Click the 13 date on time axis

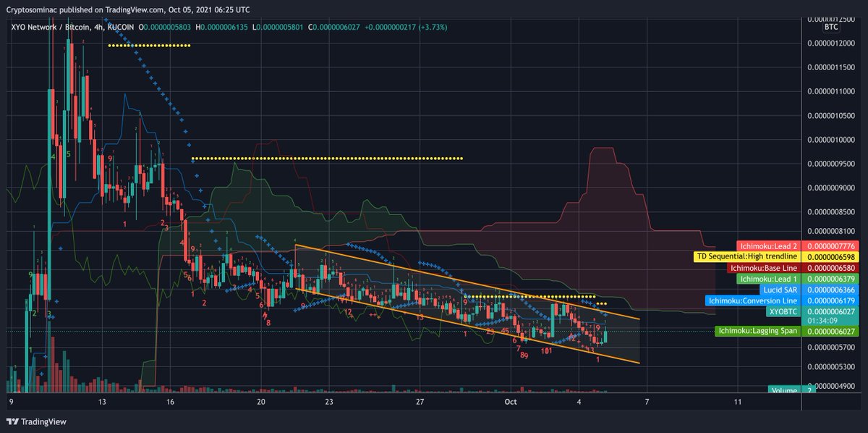coord(102,400)
